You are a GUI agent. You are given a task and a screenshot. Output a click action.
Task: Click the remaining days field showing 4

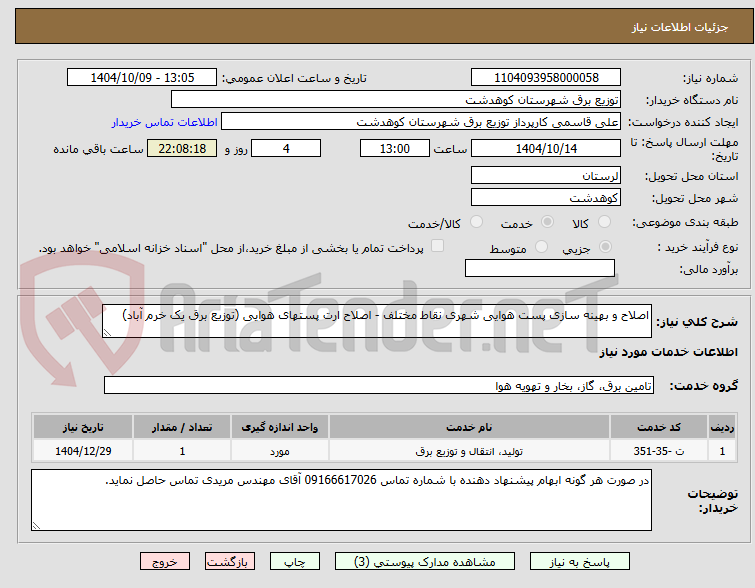click(286, 148)
